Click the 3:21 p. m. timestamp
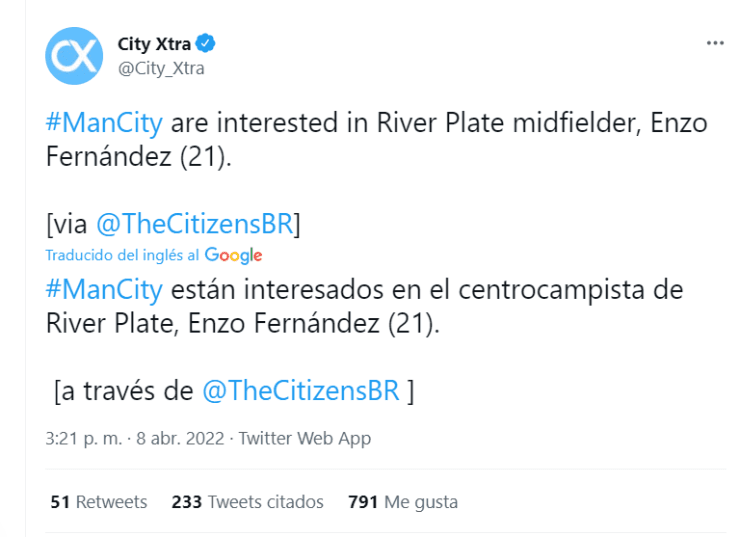Image resolution: width=740 pixels, height=537 pixels. coord(84,438)
